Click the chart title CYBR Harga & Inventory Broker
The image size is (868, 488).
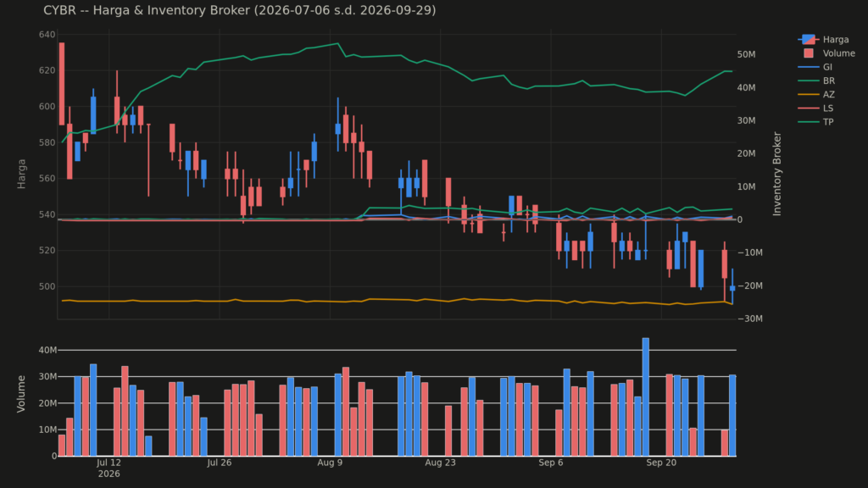240,10
